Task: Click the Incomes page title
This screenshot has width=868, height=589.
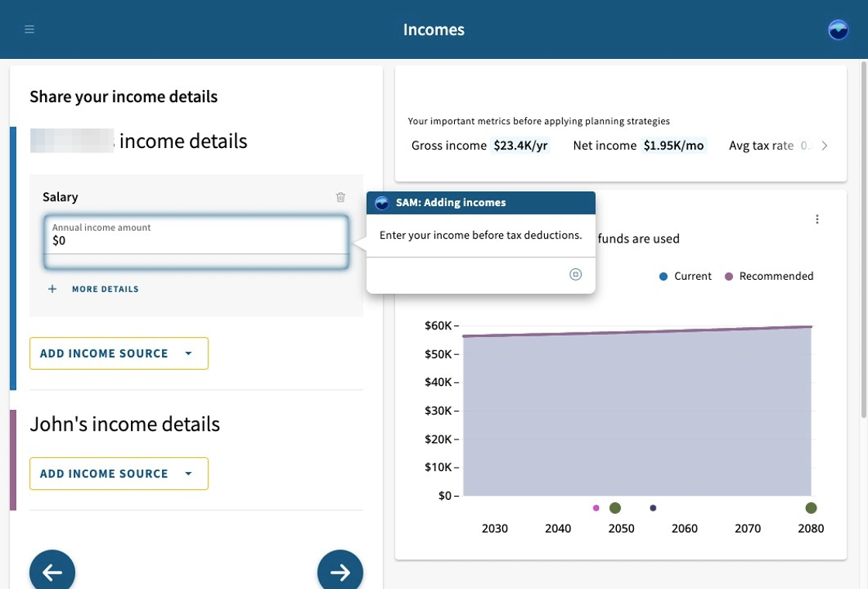Action: click(433, 29)
